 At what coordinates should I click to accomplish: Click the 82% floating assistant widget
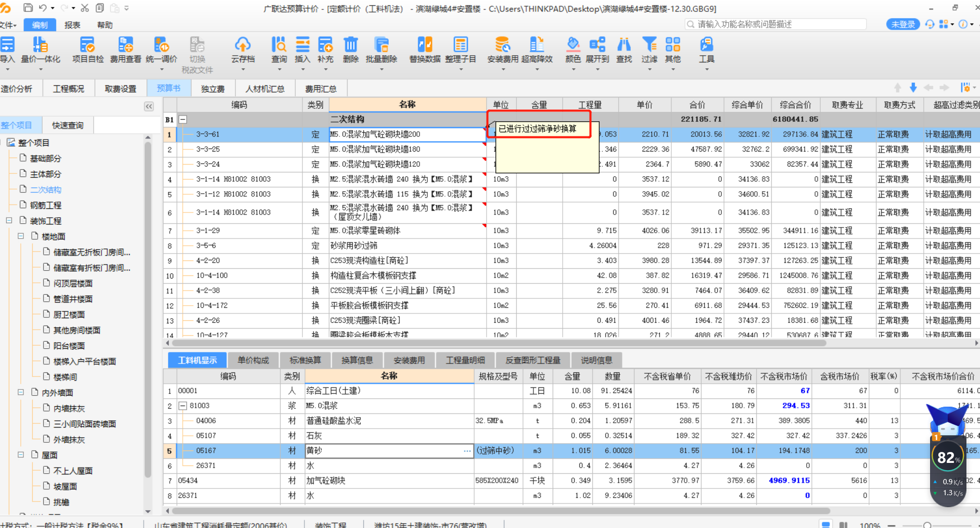[x=948, y=457]
